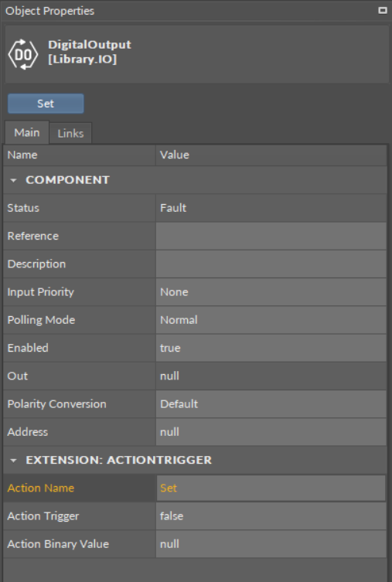Maximize the Object Properties panel
The image size is (392, 582).
click(x=383, y=10)
